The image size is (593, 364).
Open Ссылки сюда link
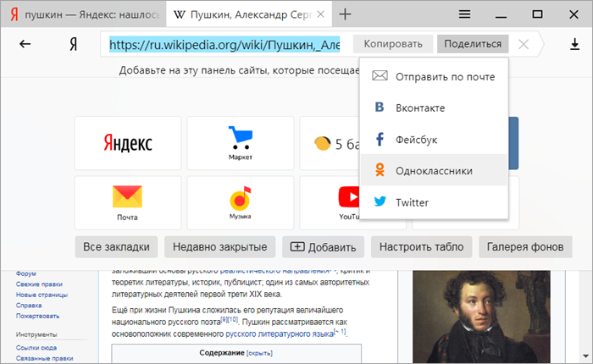point(36,348)
